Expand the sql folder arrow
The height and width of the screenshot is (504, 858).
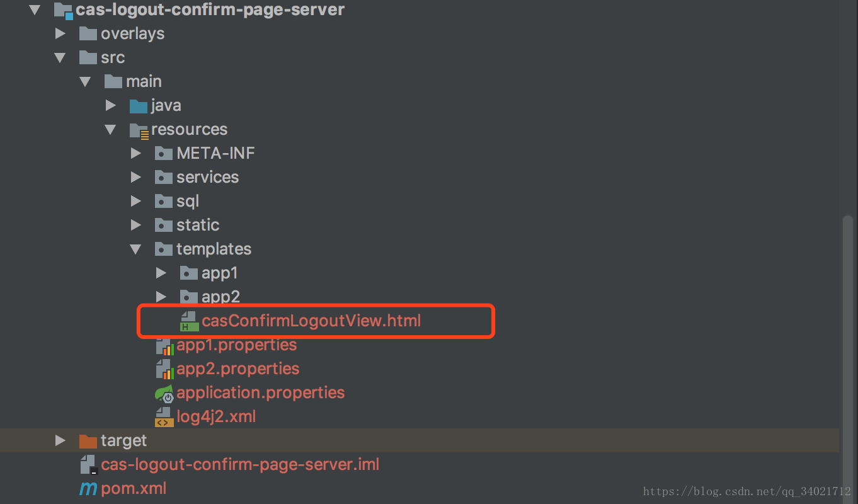136,201
